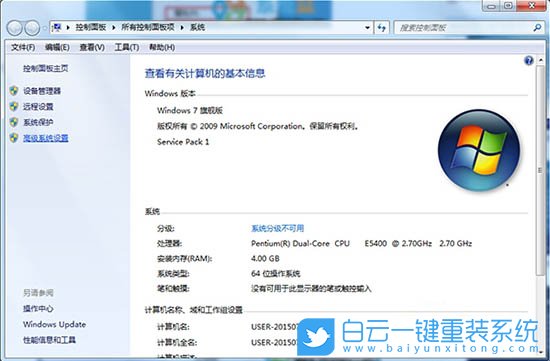Open 高级系统设置 link
This screenshot has height=361, width=550.
(x=46, y=138)
